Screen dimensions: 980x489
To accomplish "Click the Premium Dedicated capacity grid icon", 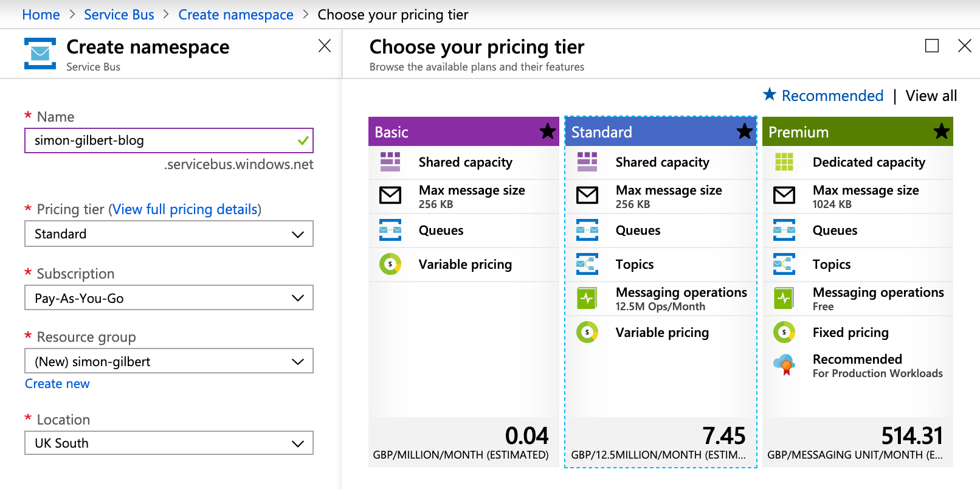I will (x=784, y=162).
